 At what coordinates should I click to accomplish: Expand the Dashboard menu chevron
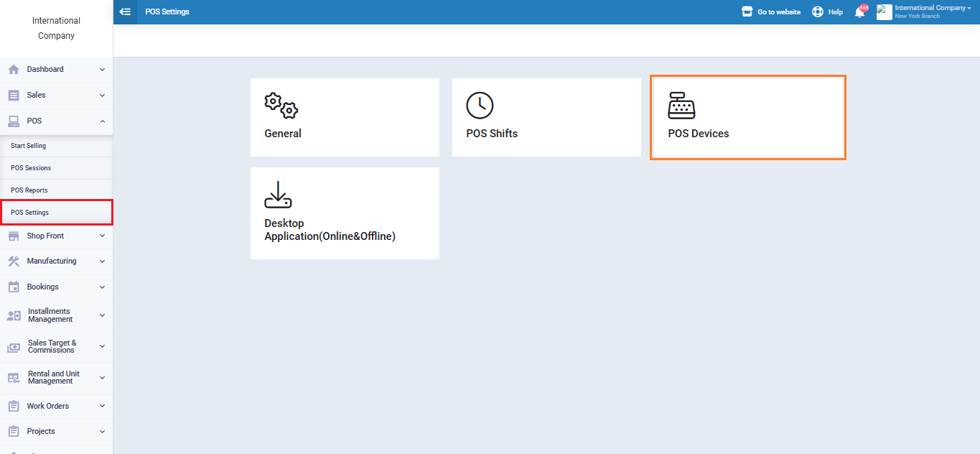pyautogui.click(x=102, y=70)
